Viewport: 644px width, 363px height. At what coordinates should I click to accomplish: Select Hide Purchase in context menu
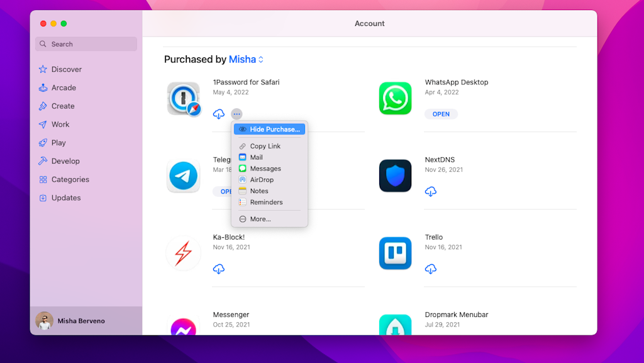(x=269, y=129)
